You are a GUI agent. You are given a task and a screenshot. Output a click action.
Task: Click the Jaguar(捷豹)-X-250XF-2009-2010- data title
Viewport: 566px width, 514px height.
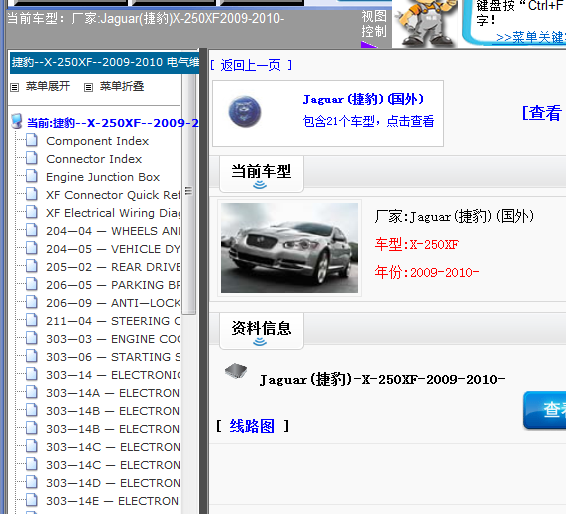pyautogui.click(x=382, y=380)
